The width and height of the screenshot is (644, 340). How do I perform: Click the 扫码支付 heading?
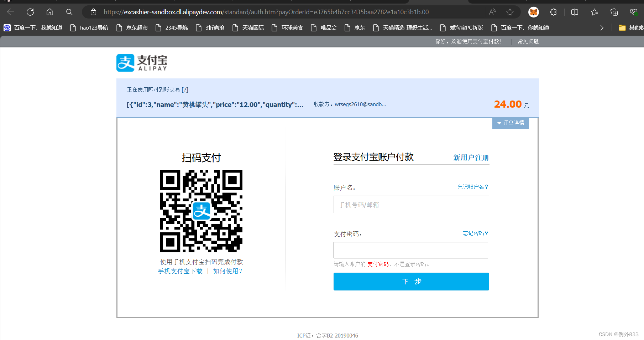(x=201, y=158)
